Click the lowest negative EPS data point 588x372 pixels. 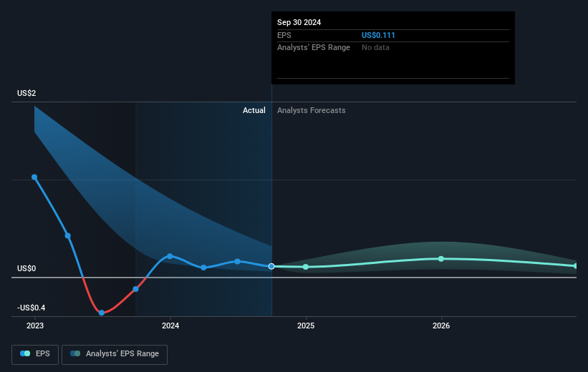tap(102, 313)
